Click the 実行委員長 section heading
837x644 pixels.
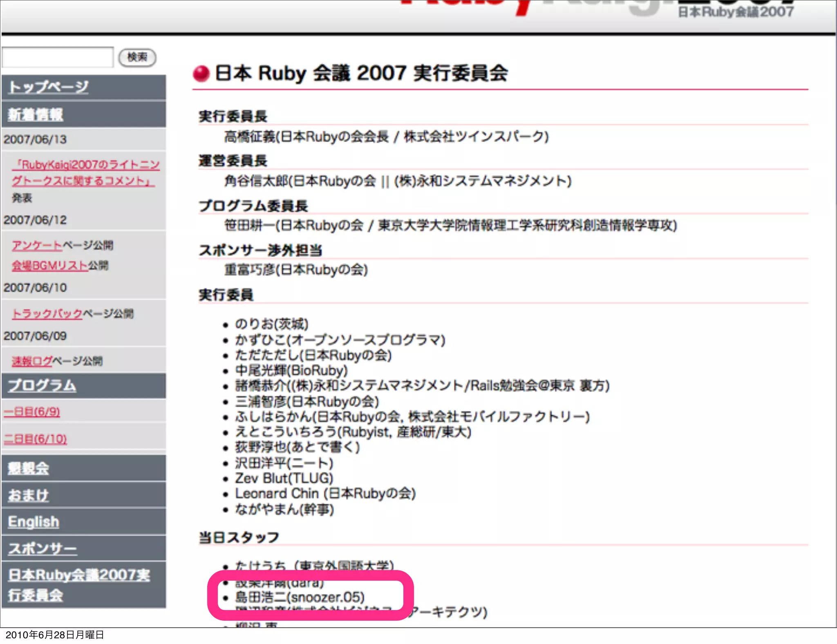coord(233,116)
